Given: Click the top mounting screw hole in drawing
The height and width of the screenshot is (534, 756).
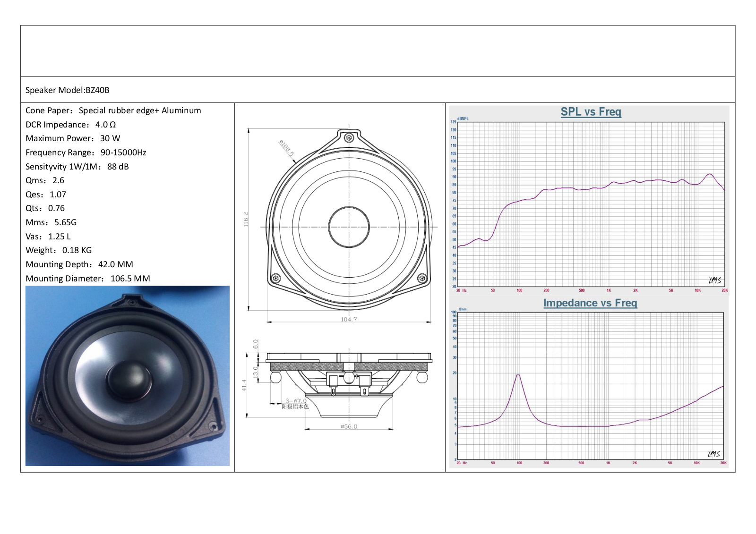Looking at the screenshot, I should tap(349, 138).
